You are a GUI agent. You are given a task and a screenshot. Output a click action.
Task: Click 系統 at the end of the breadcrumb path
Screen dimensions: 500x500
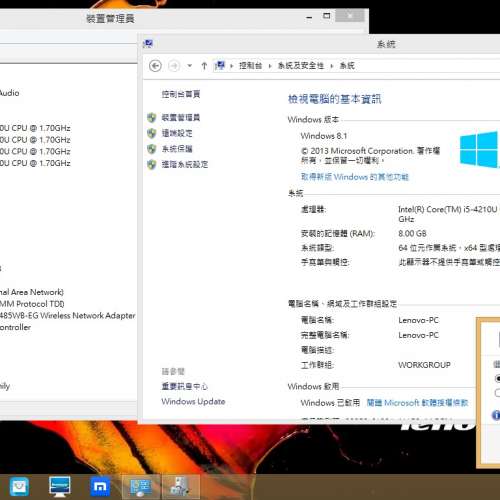pyautogui.click(x=347, y=66)
